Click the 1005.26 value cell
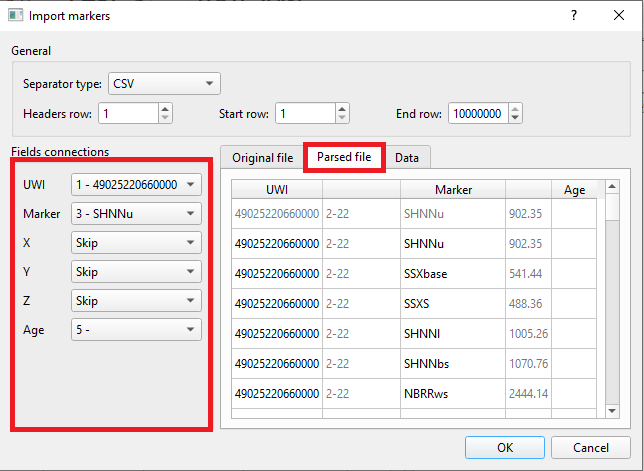 529,333
